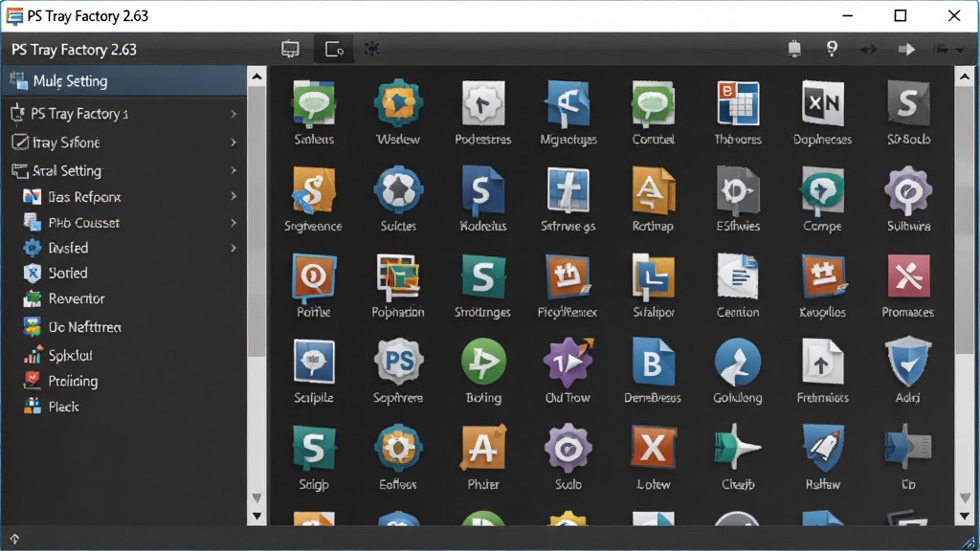
Task: Click the icon grid scrollbar's up arrow
Action: (x=965, y=77)
